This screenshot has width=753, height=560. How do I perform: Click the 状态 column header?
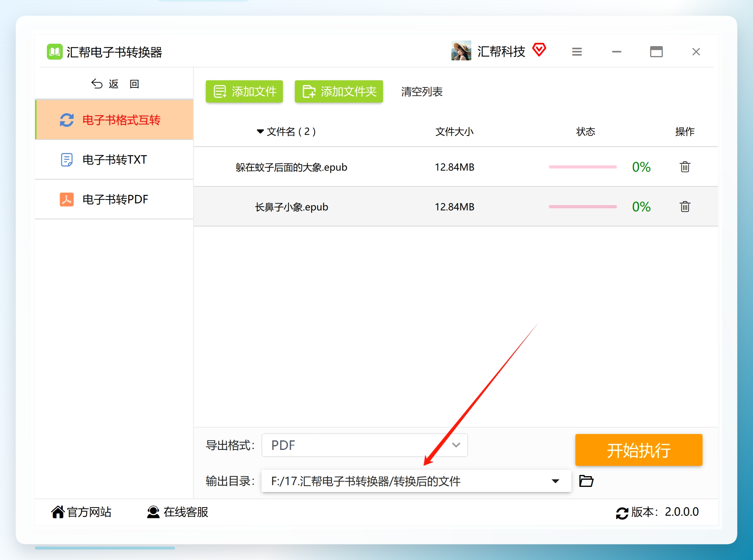pyautogui.click(x=586, y=132)
